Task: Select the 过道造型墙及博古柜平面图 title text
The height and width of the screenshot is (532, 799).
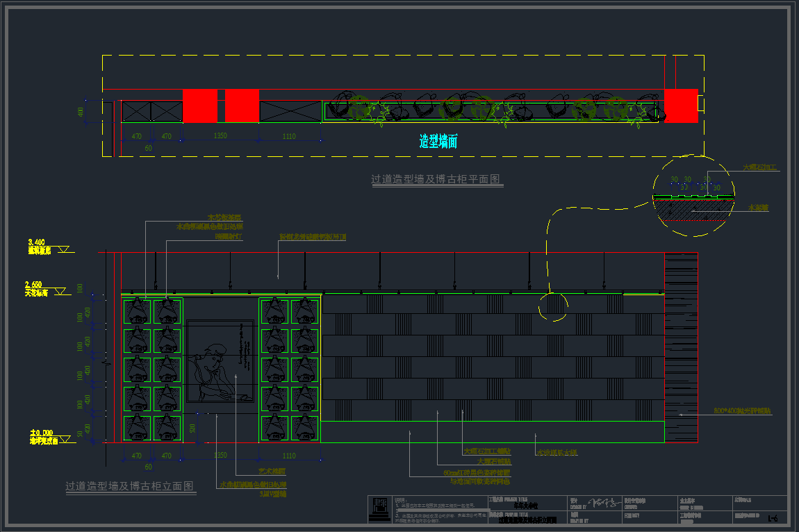Action: [x=436, y=180]
